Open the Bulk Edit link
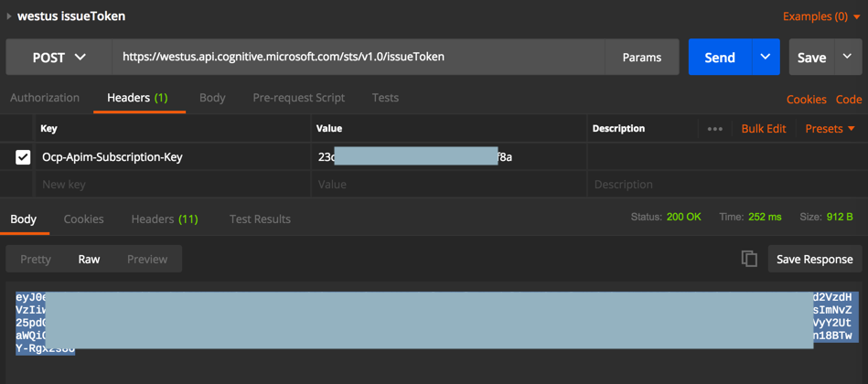The height and width of the screenshot is (384, 868). [x=763, y=129]
